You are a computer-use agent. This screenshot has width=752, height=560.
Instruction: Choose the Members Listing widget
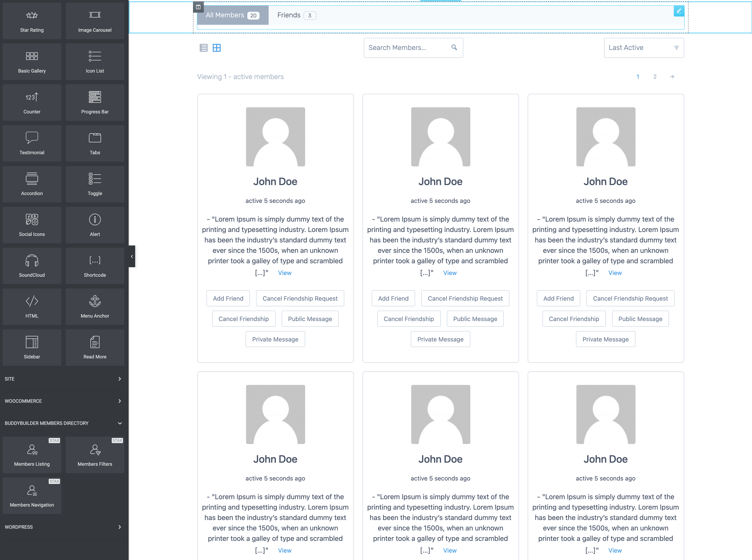pyautogui.click(x=32, y=455)
